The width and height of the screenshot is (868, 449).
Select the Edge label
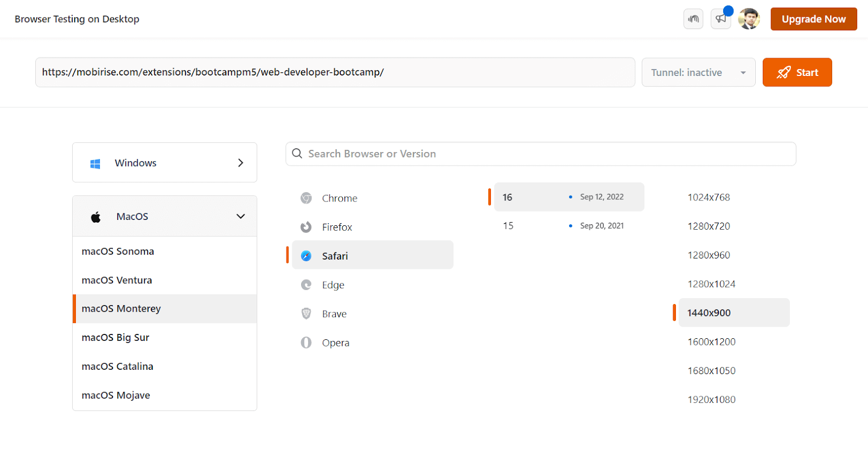(x=333, y=285)
